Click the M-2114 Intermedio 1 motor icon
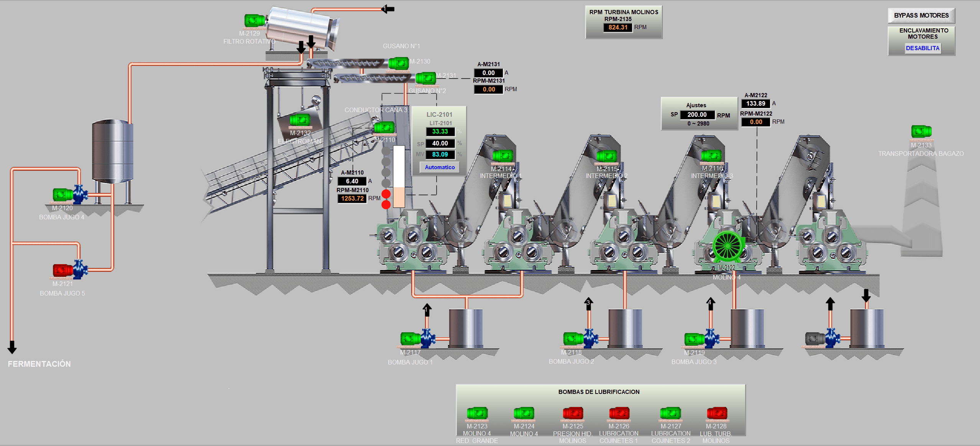 click(502, 156)
